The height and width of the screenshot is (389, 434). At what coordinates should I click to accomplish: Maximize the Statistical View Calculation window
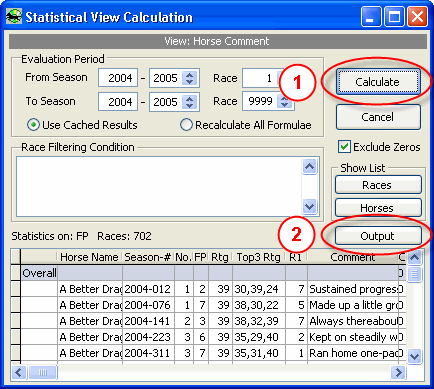394,17
